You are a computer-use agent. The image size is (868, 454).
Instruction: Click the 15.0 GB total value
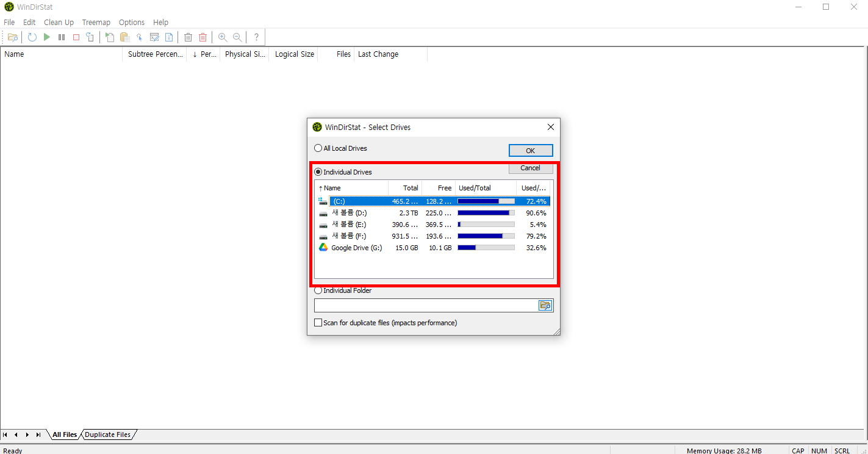tap(407, 248)
